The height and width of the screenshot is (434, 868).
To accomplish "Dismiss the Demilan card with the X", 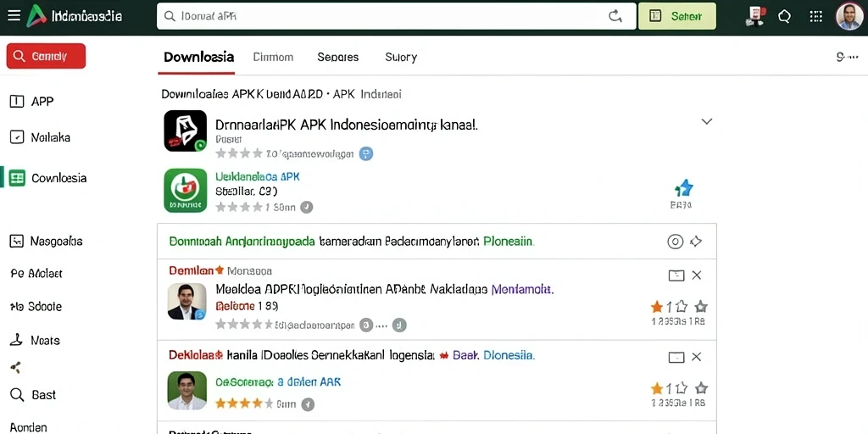I will pos(697,275).
